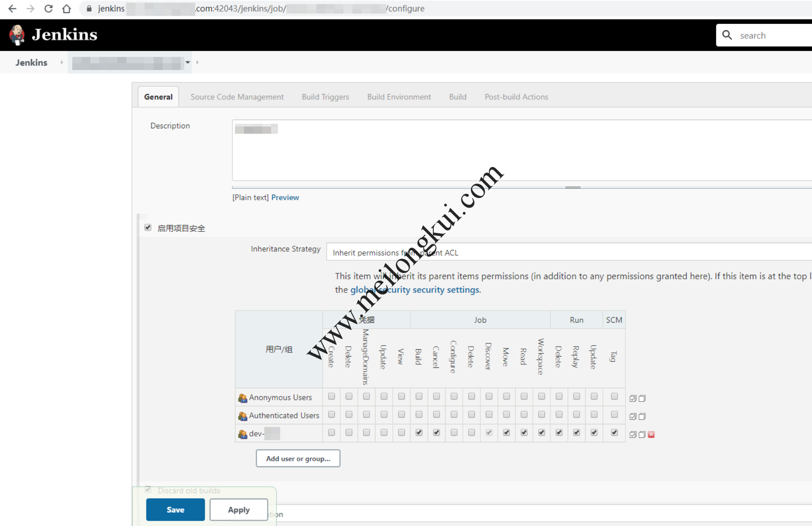The height and width of the screenshot is (526, 812).
Task: Click the Job column group header
Action: point(480,320)
